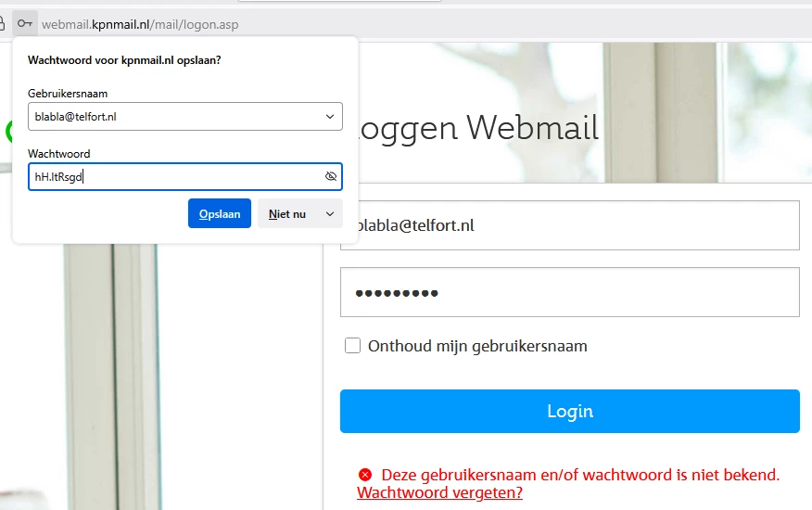Click the webmail username field with blabla@telfort.nl

(570, 225)
